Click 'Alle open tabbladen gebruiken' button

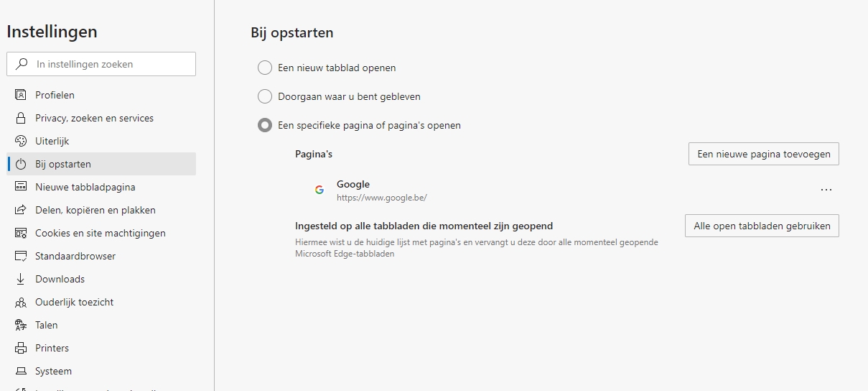762,226
